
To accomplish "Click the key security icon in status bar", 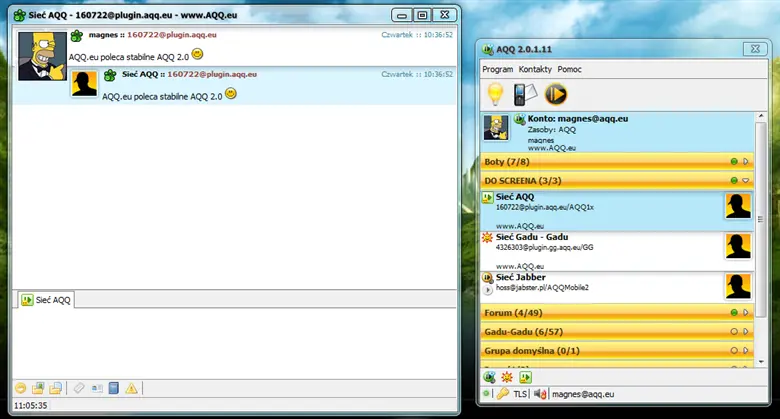I will (502, 395).
